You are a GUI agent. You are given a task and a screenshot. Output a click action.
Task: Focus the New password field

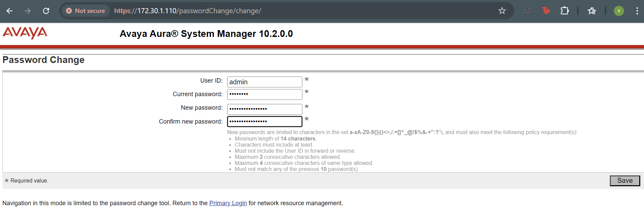click(265, 109)
